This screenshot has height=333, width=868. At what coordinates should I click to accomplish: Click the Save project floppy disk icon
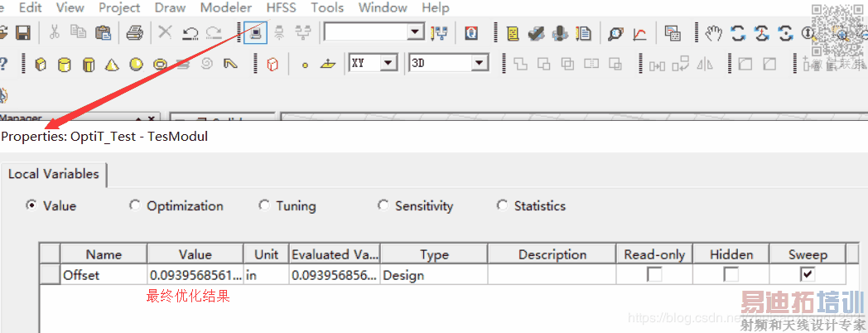(x=22, y=33)
